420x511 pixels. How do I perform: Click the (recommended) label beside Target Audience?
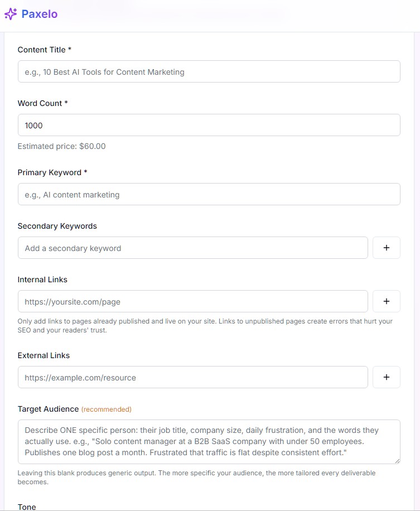click(106, 409)
